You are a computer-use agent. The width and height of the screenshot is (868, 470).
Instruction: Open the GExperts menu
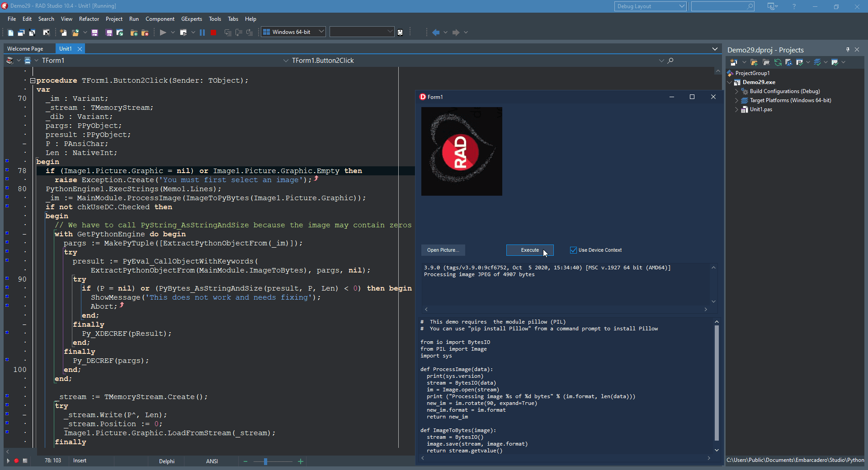pos(192,19)
